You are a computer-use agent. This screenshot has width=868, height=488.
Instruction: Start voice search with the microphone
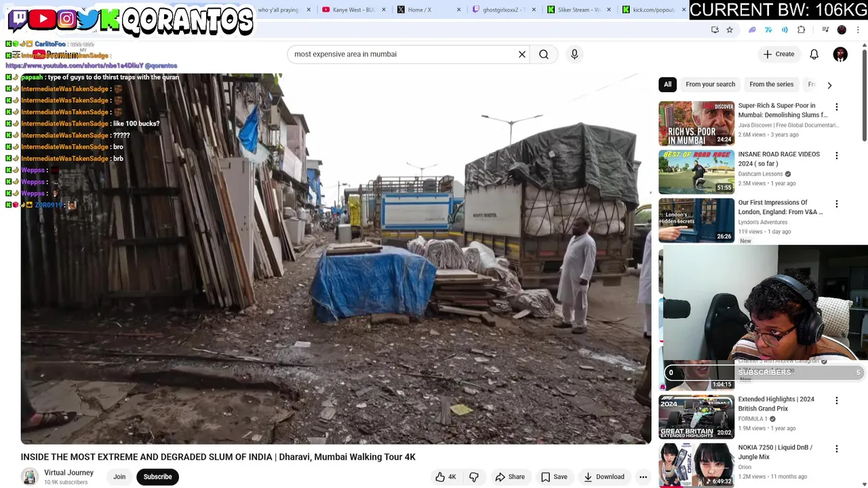(574, 54)
